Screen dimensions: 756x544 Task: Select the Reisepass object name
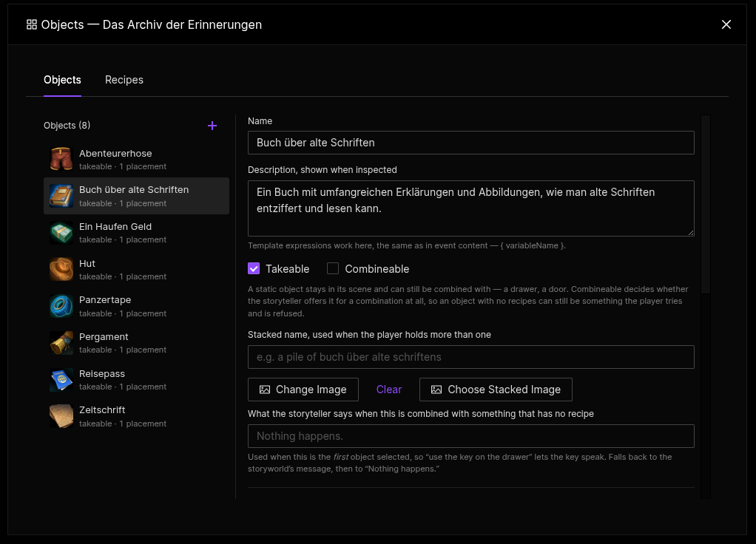click(x=102, y=373)
